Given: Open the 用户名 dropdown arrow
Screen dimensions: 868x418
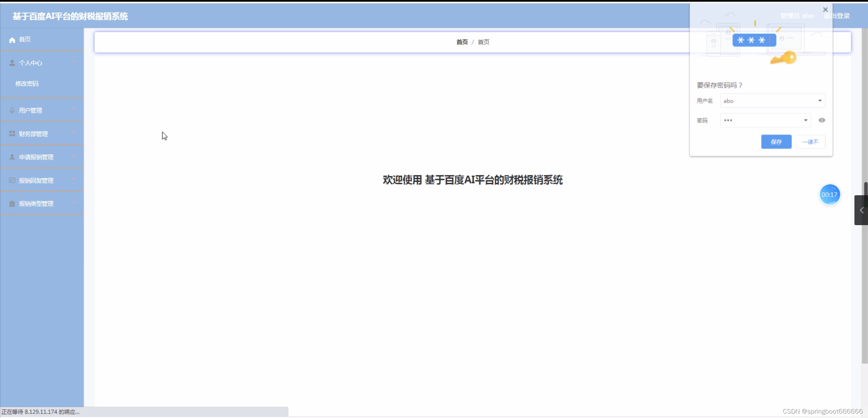Looking at the screenshot, I should pyautogui.click(x=820, y=101).
